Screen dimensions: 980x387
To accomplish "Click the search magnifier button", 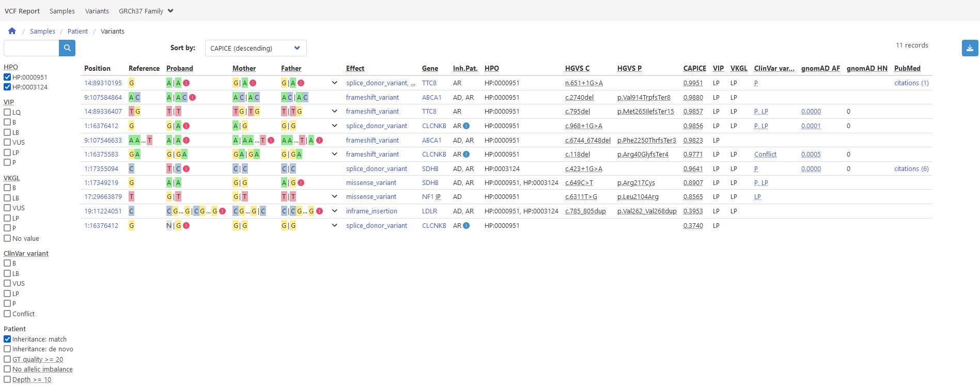I will pyautogui.click(x=67, y=48).
